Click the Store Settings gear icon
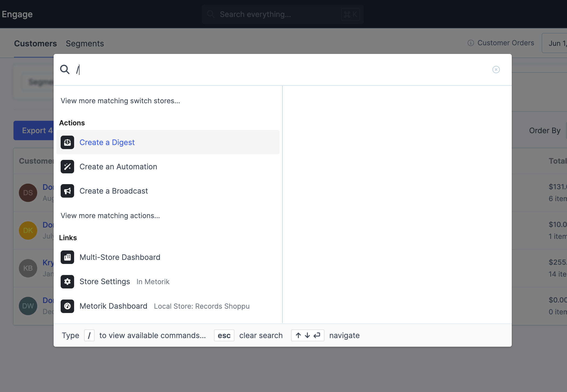Viewport: 567px width, 392px height. (67, 281)
